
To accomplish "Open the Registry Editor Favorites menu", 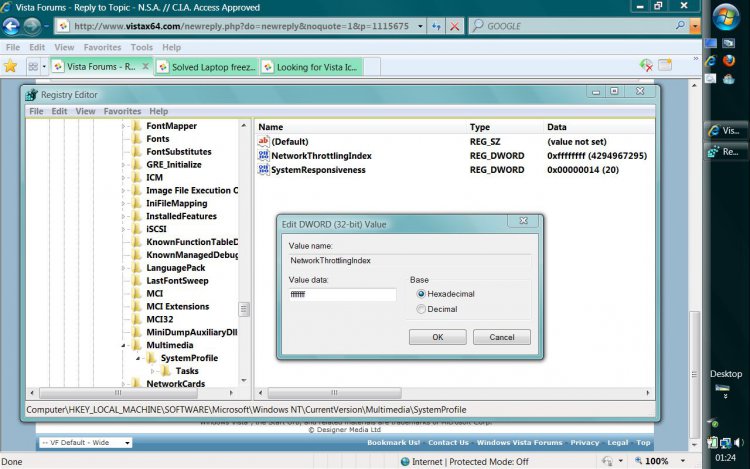I will click(x=122, y=111).
